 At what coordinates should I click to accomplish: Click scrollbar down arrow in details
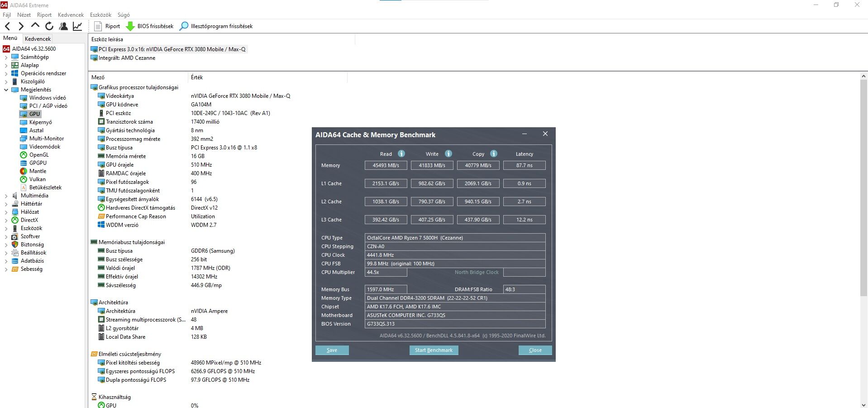[x=863, y=404]
